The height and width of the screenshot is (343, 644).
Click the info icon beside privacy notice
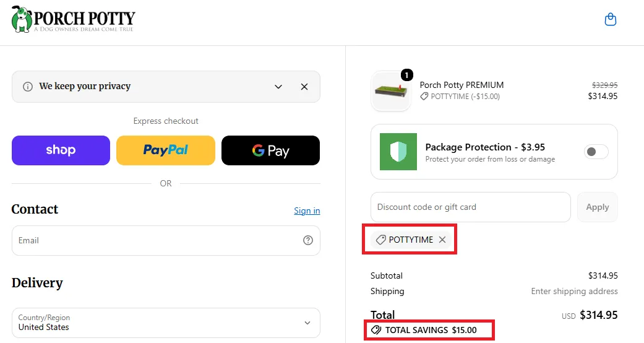(x=27, y=87)
